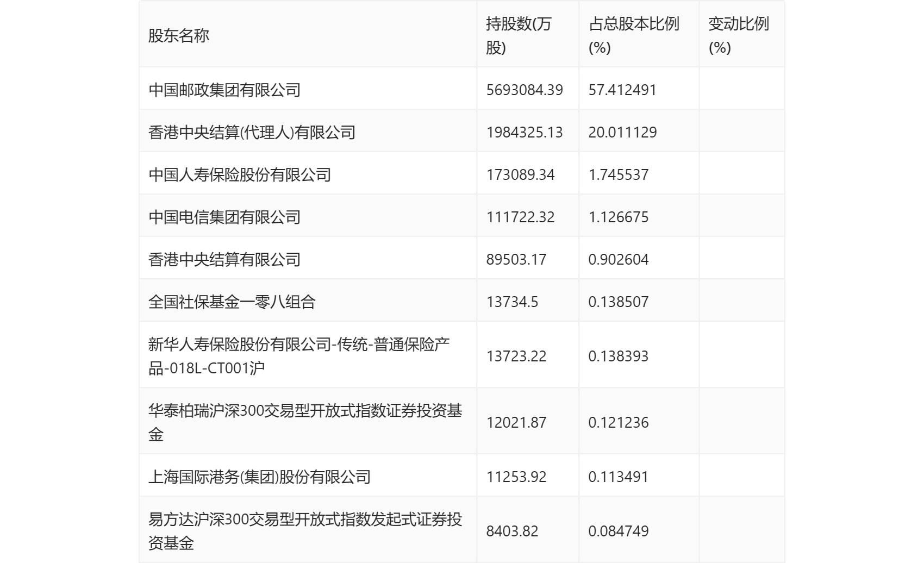
Task: Select the value 8403.82
Action: click(512, 531)
